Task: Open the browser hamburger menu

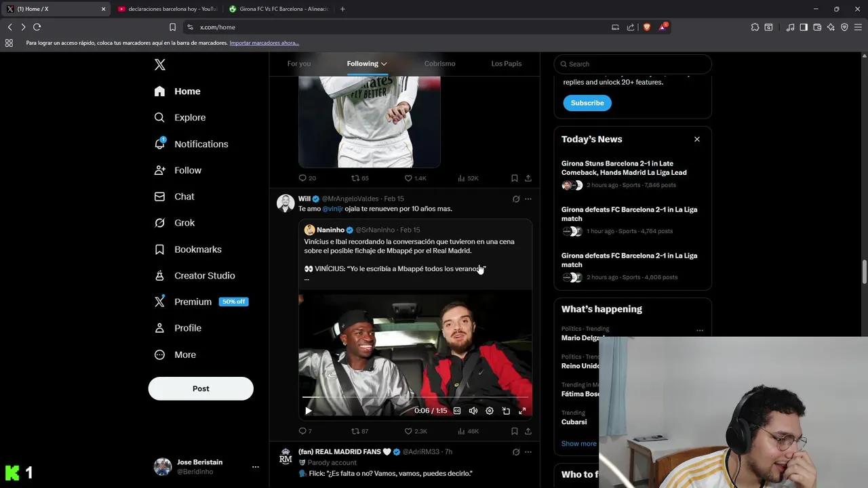Action: pos(858,27)
